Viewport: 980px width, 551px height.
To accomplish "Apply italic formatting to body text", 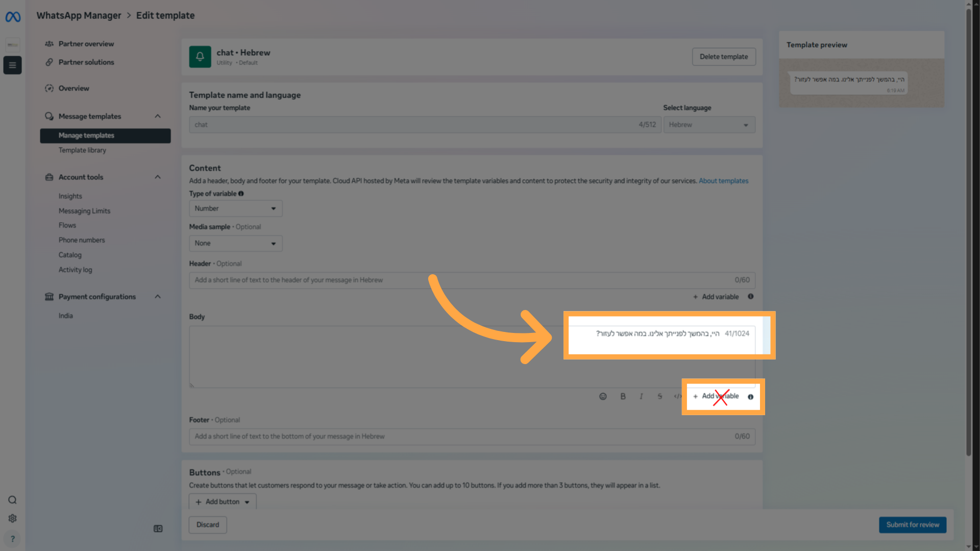I will 641,396.
